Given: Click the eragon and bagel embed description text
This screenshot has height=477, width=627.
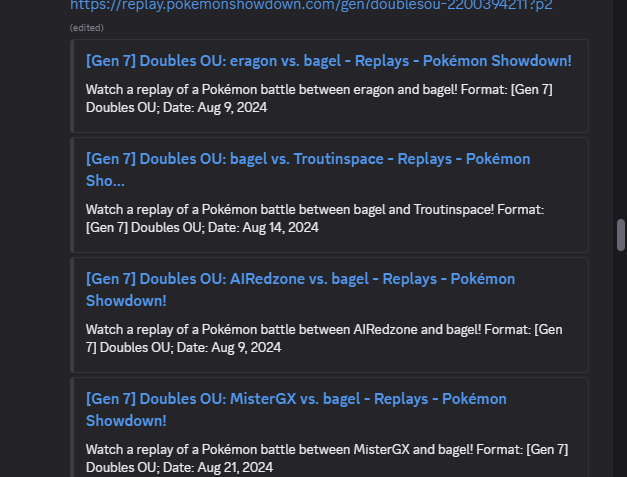Looking at the screenshot, I should 319,98.
